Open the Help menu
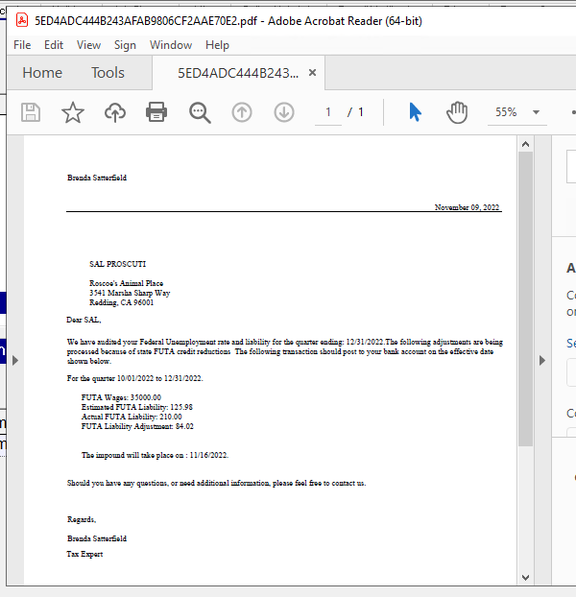 [217, 45]
